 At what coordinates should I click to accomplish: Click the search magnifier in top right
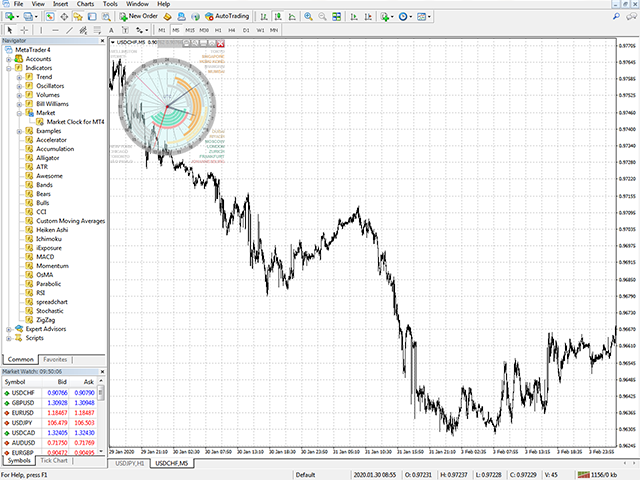click(616, 16)
